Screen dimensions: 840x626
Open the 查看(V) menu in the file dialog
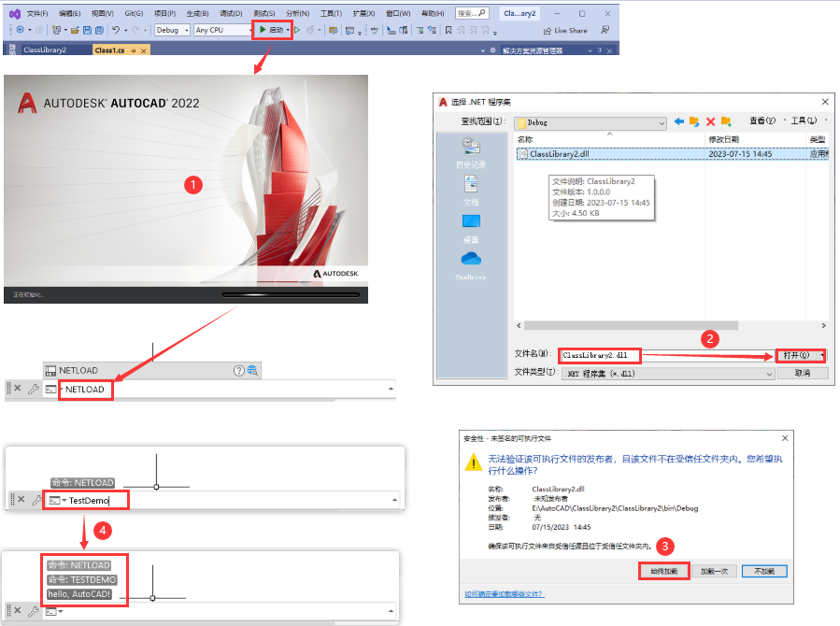coord(762,121)
